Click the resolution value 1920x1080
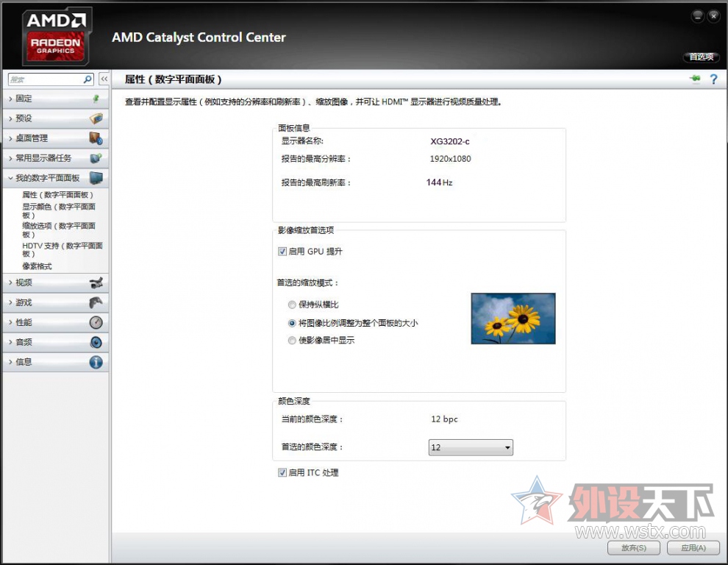 (450, 159)
